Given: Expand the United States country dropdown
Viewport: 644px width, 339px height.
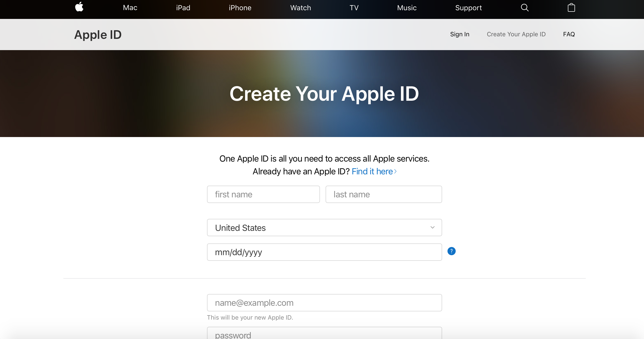Looking at the screenshot, I should tap(324, 228).
